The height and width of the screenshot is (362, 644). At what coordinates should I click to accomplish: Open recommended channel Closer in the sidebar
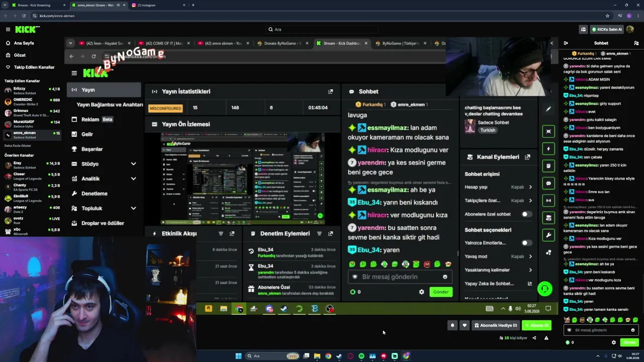(32, 176)
